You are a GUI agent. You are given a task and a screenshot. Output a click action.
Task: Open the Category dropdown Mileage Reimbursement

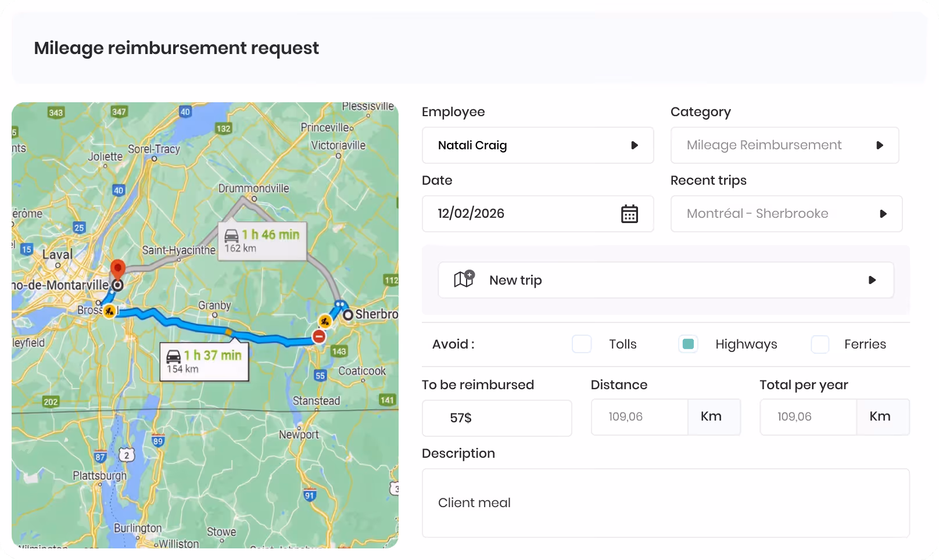(784, 145)
